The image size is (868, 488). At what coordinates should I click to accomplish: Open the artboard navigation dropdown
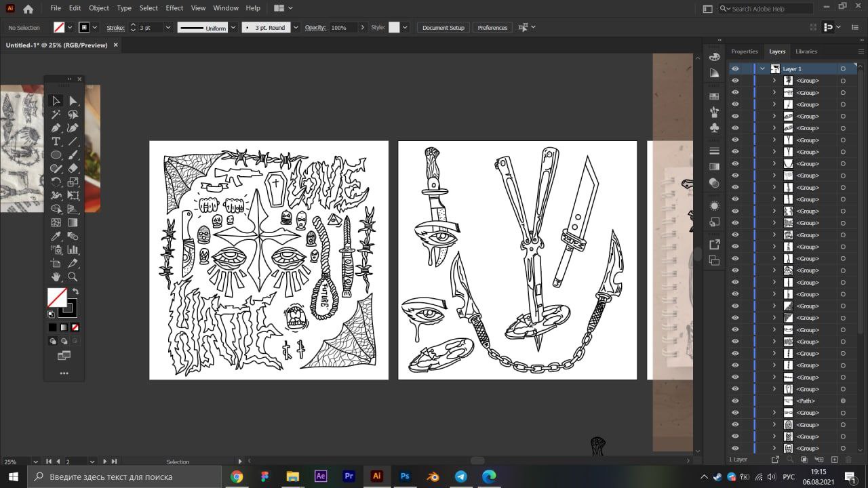click(92, 462)
